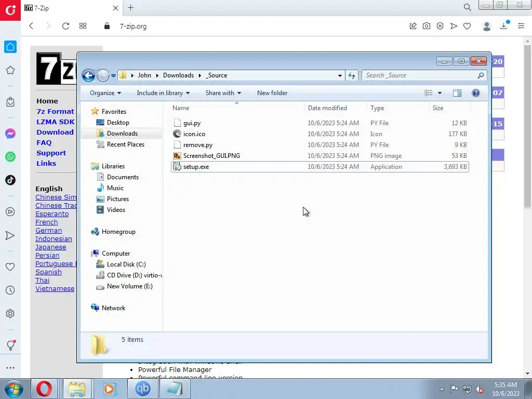
Task: Open the Opera profile avatar icon
Action: point(487,26)
